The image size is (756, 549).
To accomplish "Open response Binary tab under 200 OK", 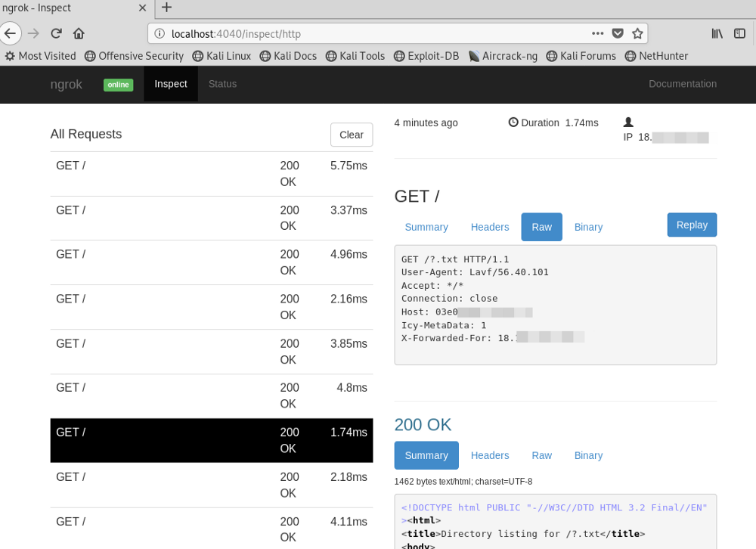I will pyautogui.click(x=588, y=455).
